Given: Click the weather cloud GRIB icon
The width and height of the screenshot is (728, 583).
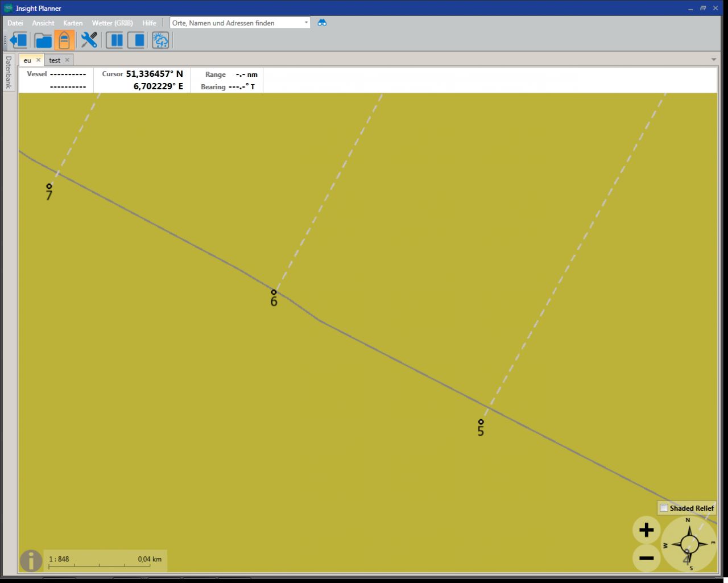Looking at the screenshot, I should coord(160,40).
